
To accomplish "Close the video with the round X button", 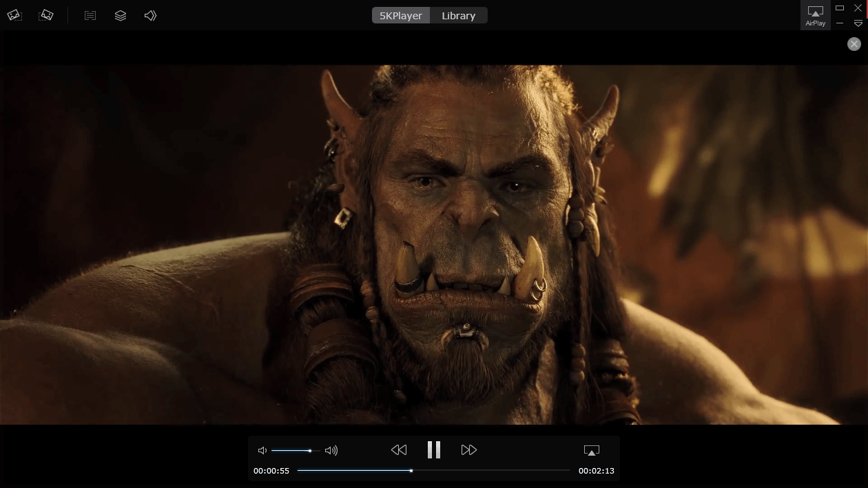I will click(x=854, y=44).
